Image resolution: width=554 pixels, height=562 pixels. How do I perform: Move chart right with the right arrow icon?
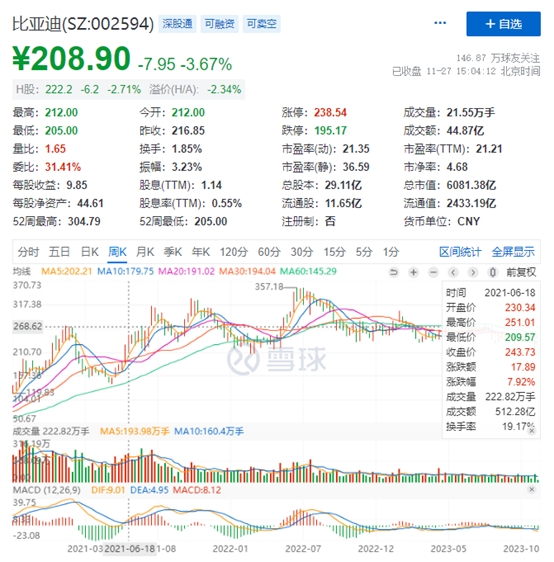click(473, 272)
